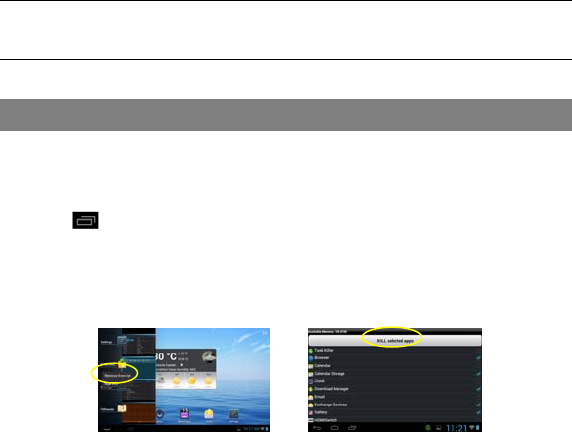This screenshot has height=432, width=572.
Task: Tap Recent apps button in task killer navigation bar
Action: [x=352, y=428]
